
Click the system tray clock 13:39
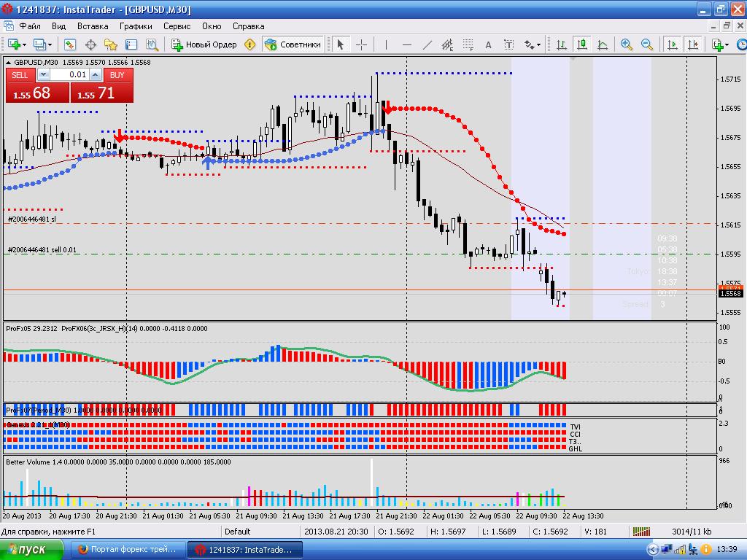coord(727,550)
